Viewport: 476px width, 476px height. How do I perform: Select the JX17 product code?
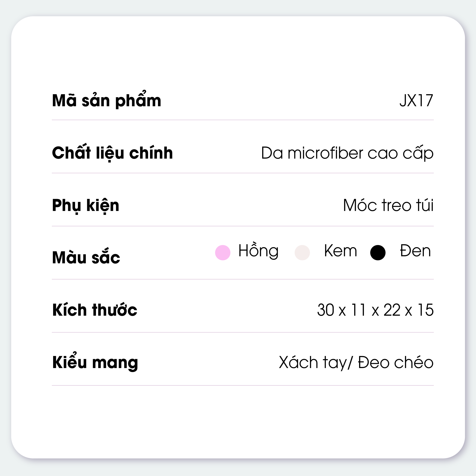(x=416, y=101)
